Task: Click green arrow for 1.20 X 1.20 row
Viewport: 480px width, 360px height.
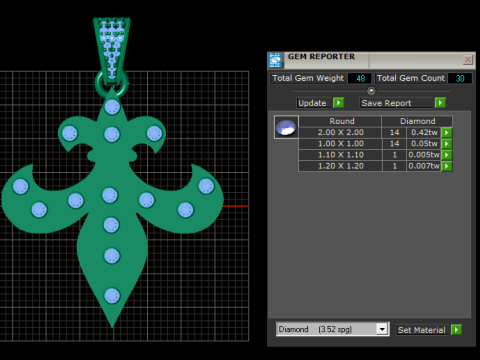Action: pos(447,166)
